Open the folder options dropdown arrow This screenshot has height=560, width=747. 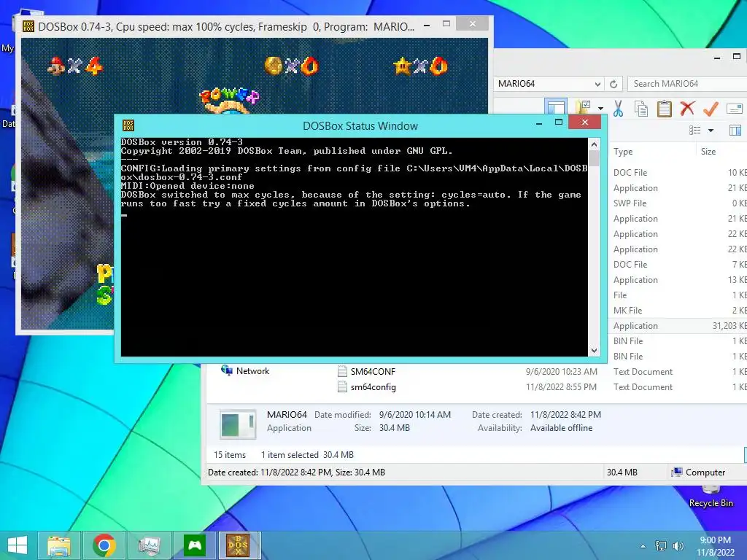click(601, 109)
